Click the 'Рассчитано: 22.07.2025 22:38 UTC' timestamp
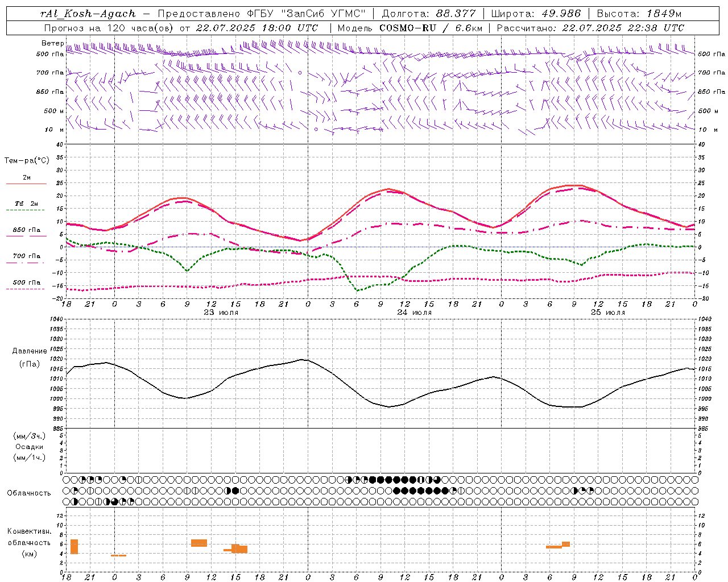This screenshot has height=582, width=728. 590,28
